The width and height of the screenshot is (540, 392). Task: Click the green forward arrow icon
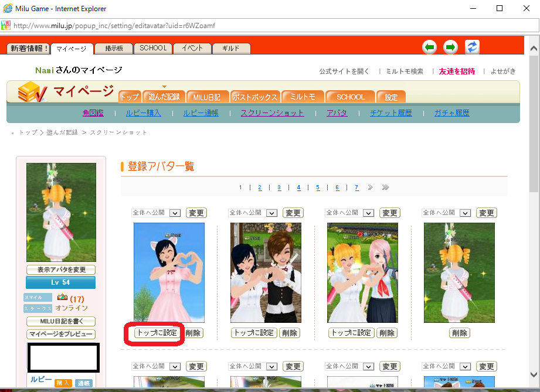pos(450,47)
